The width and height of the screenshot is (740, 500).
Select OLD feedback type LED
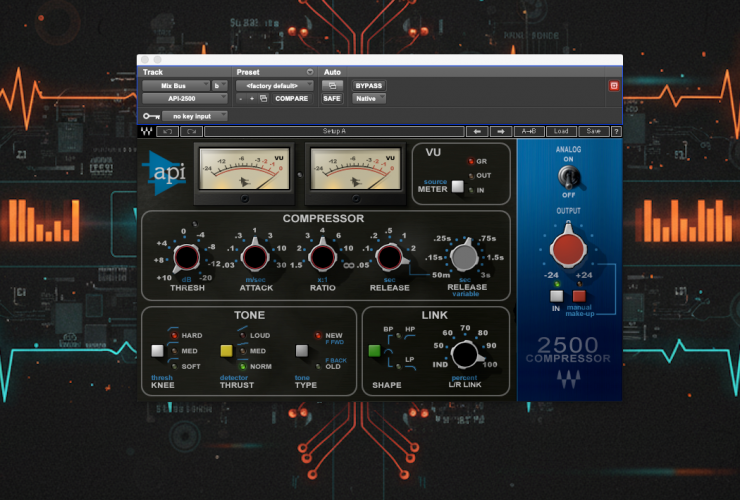coord(318,366)
